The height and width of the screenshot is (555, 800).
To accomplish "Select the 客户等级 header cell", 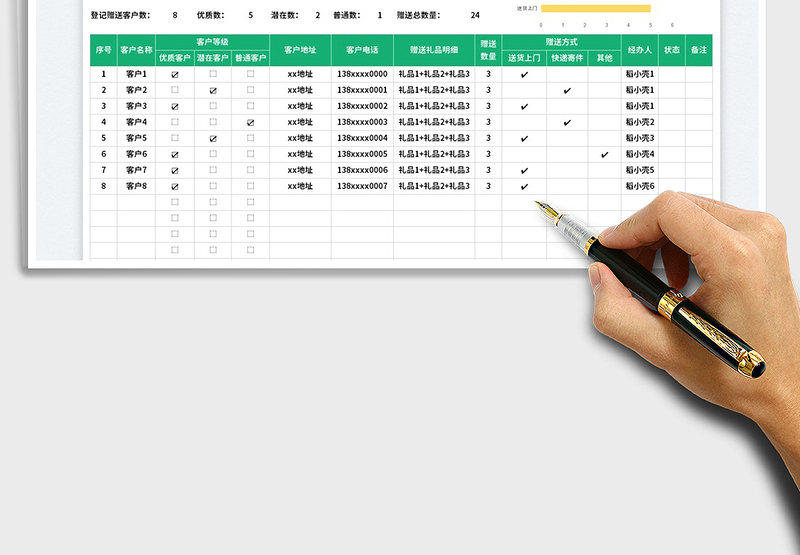I will [x=212, y=42].
